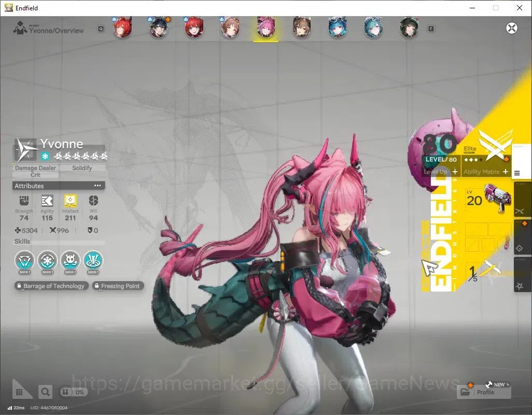
Task: Click the LEVEL/ 80 label
Action: (x=441, y=159)
